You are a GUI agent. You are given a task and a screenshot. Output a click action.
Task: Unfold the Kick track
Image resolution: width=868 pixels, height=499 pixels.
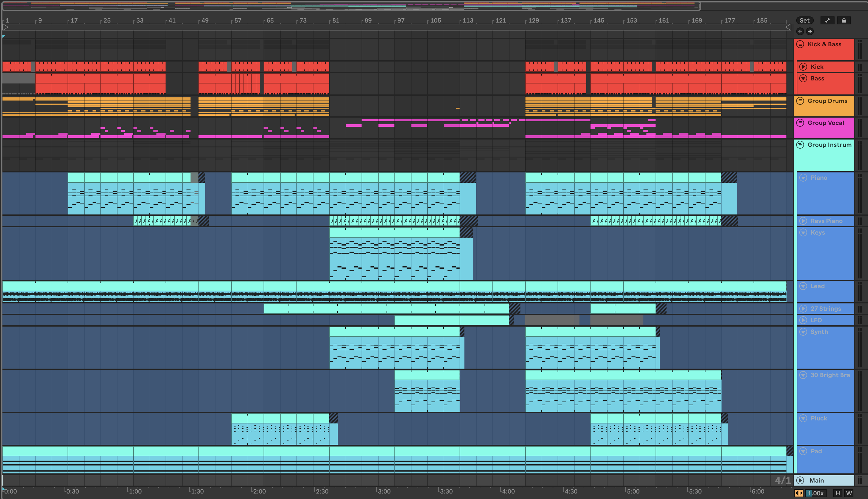[803, 67]
